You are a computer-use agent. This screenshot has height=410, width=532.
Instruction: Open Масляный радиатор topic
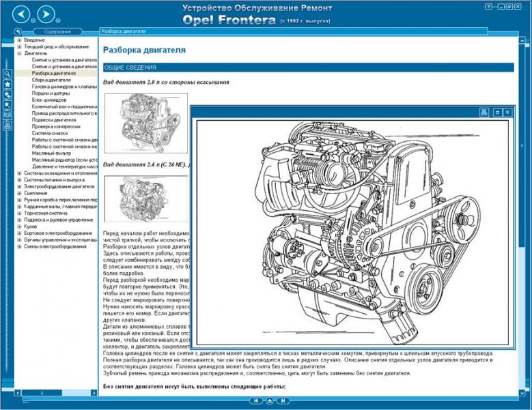pos(64,160)
